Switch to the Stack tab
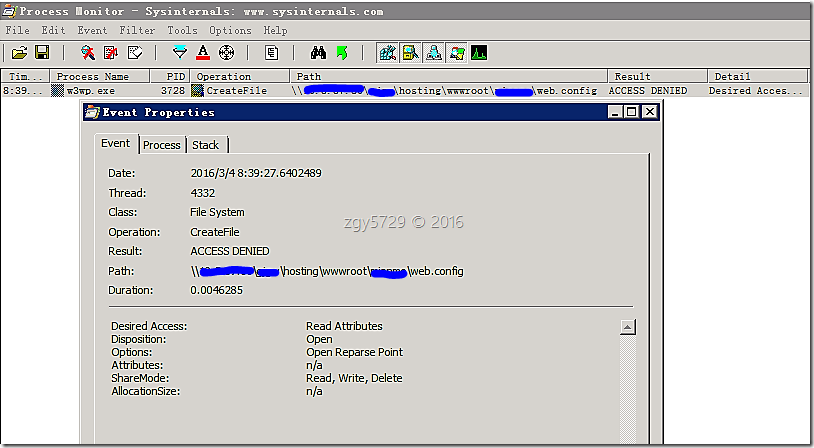Image resolution: width=814 pixels, height=448 pixels. pyautogui.click(x=206, y=145)
